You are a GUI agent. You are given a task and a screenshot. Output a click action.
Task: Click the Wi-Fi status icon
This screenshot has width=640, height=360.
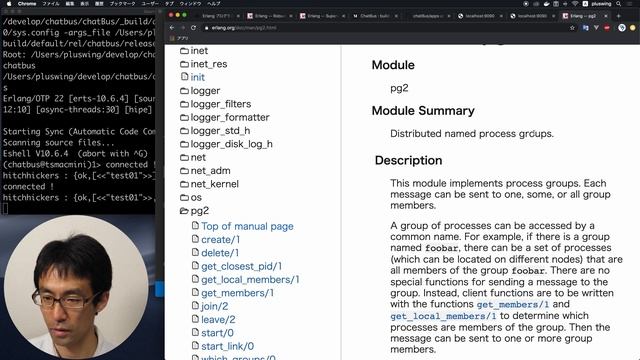point(575,4)
